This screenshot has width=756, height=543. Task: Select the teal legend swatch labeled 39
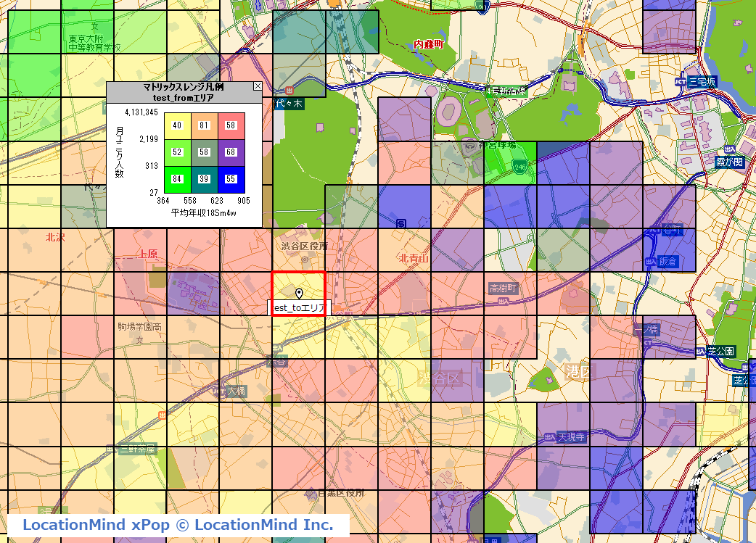(x=205, y=179)
